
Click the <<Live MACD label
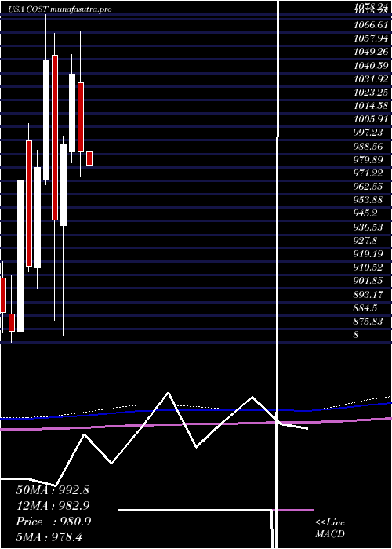coord(330,529)
